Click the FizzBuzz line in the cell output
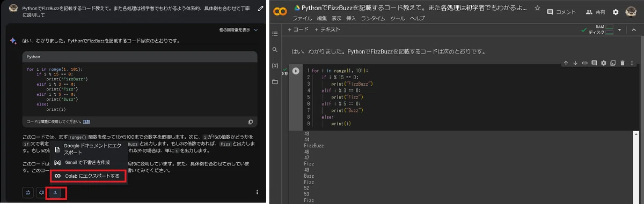 [x=314, y=146]
